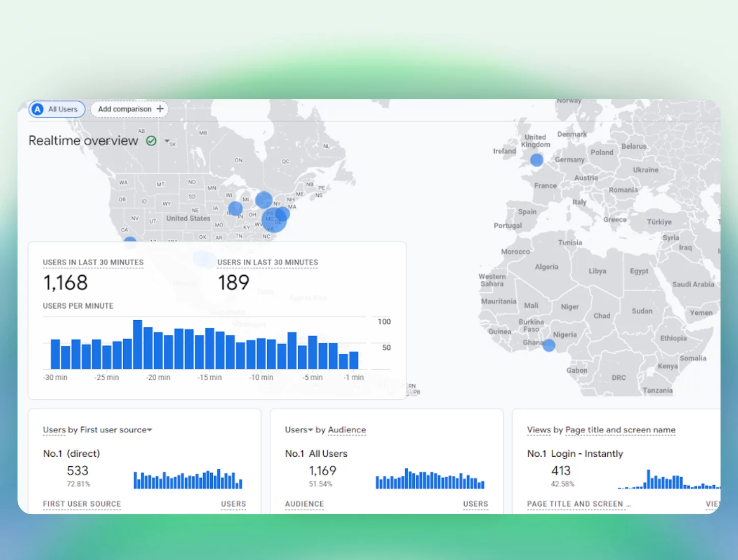Click the 1,168 users count
The image size is (738, 560).
click(66, 283)
